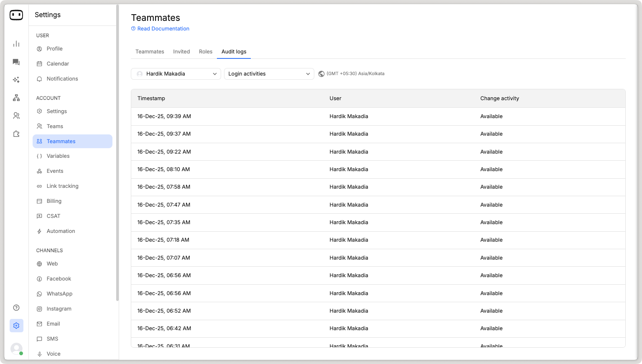
Task: Open the conversations chat icon
Action: (16, 62)
